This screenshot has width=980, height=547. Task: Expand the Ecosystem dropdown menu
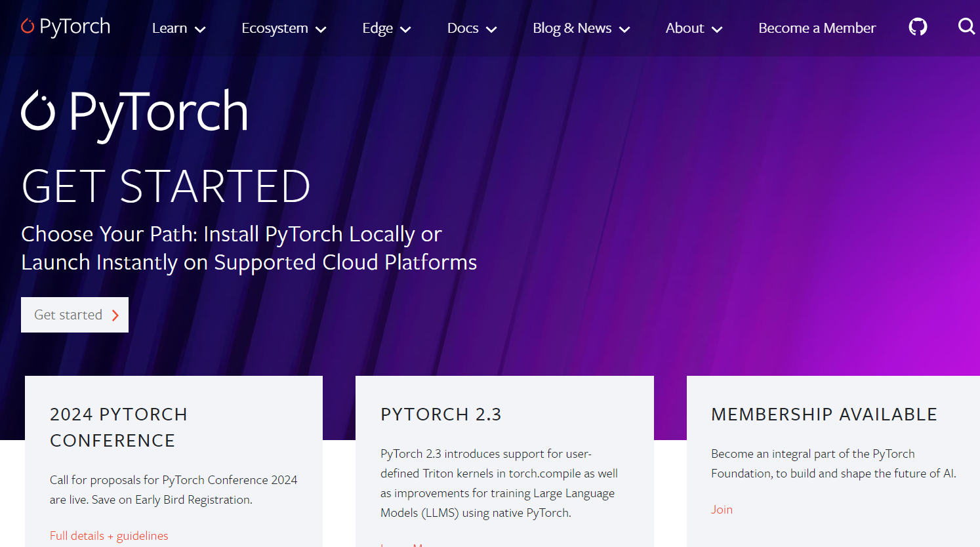pos(283,28)
